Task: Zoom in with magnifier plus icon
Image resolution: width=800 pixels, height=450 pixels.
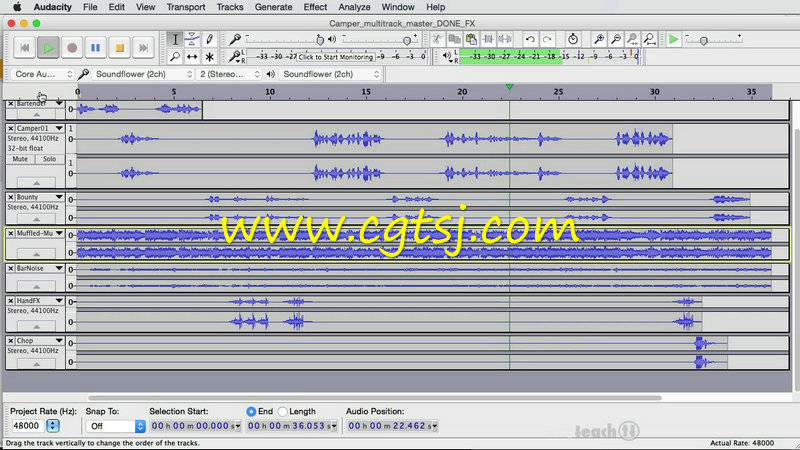Action: [x=599, y=39]
